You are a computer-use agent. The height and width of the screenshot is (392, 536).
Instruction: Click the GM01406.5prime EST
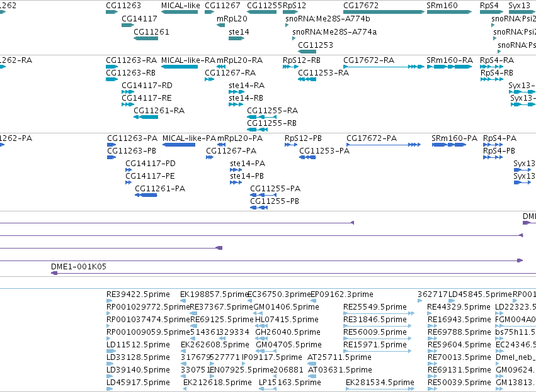258,313
